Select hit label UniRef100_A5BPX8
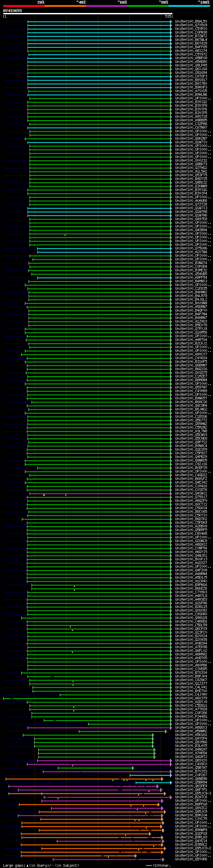This screenshot has height=868, width=213. point(191,58)
